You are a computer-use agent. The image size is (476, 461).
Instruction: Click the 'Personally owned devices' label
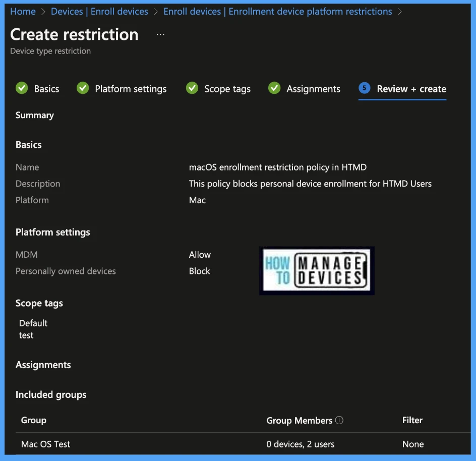(x=66, y=271)
